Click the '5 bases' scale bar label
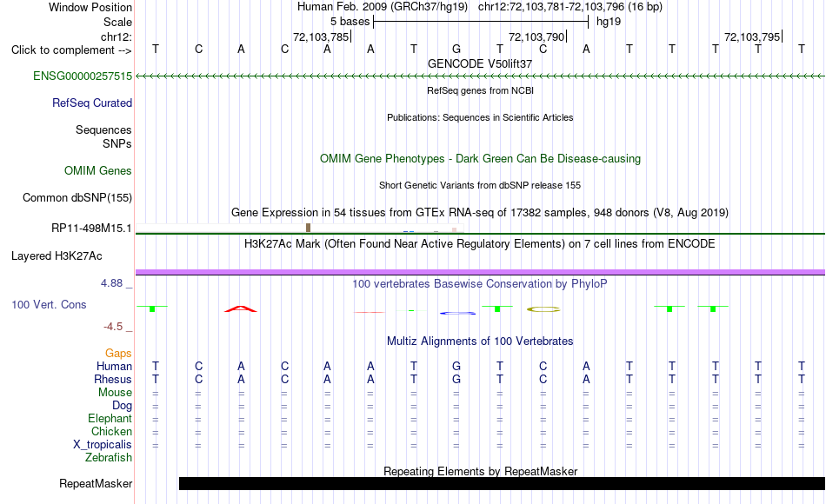The height and width of the screenshot is (504, 826). pos(350,22)
